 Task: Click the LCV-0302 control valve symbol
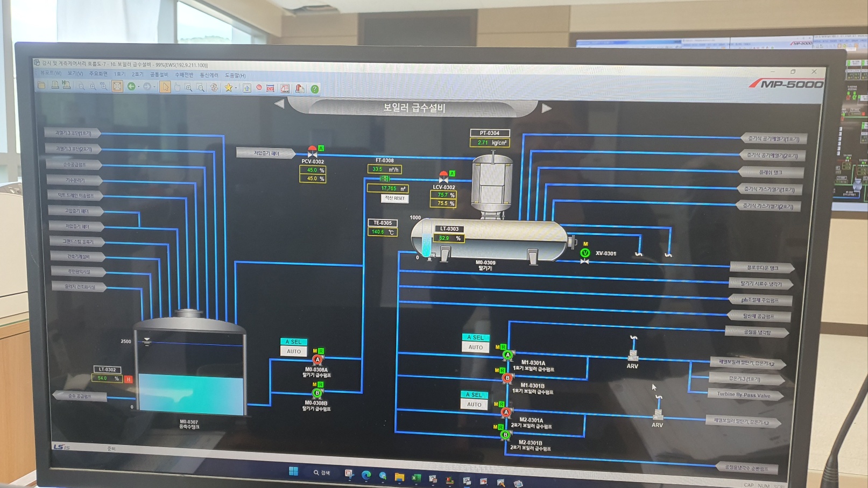click(443, 177)
